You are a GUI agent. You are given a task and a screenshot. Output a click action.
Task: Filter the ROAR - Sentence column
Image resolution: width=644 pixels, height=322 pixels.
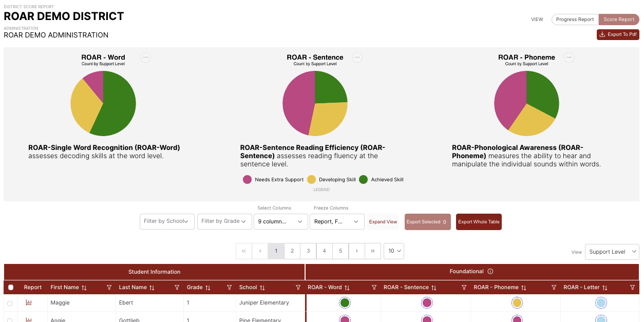464,288
